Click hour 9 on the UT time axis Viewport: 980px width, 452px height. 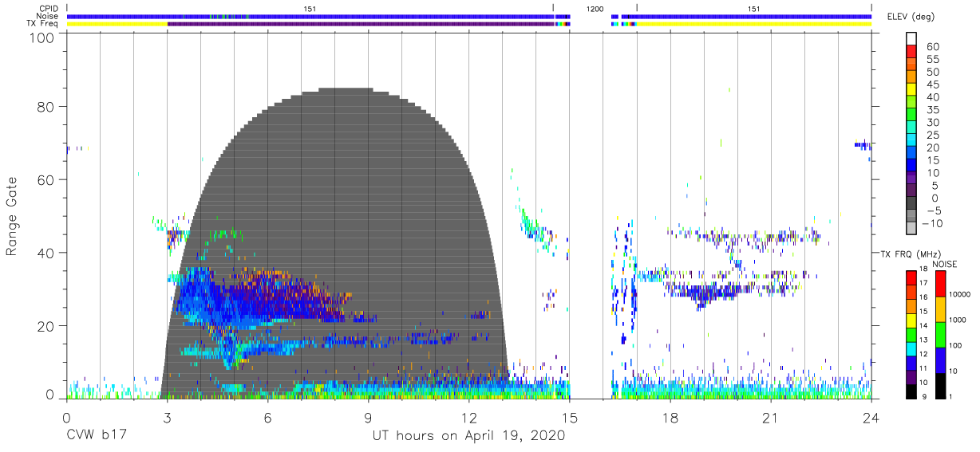[x=368, y=417]
